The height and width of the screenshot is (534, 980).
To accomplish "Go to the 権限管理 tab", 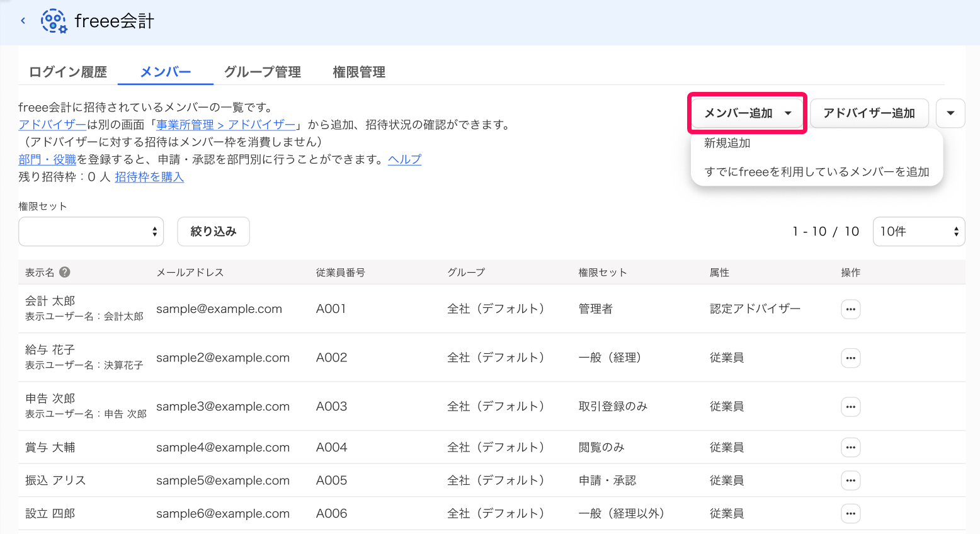I will pyautogui.click(x=359, y=72).
